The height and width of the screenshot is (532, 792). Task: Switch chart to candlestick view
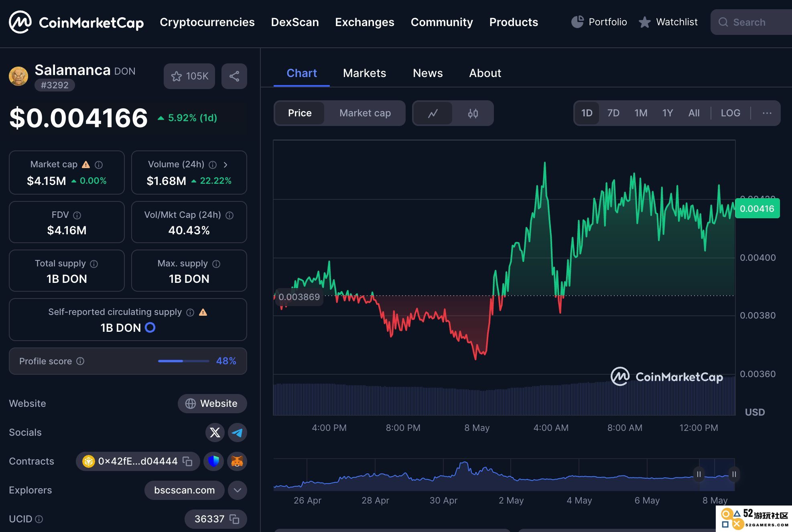coord(473,113)
